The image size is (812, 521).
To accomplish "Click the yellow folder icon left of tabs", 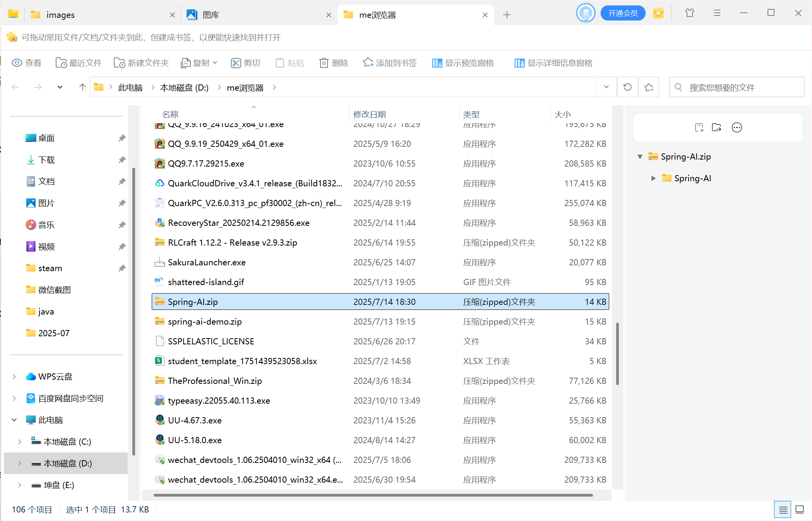I will [x=13, y=14].
